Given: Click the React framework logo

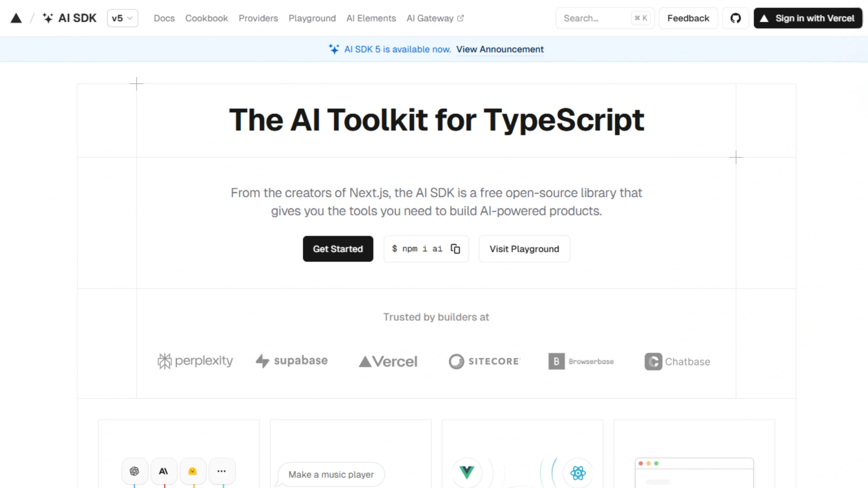Looking at the screenshot, I should point(578,473).
